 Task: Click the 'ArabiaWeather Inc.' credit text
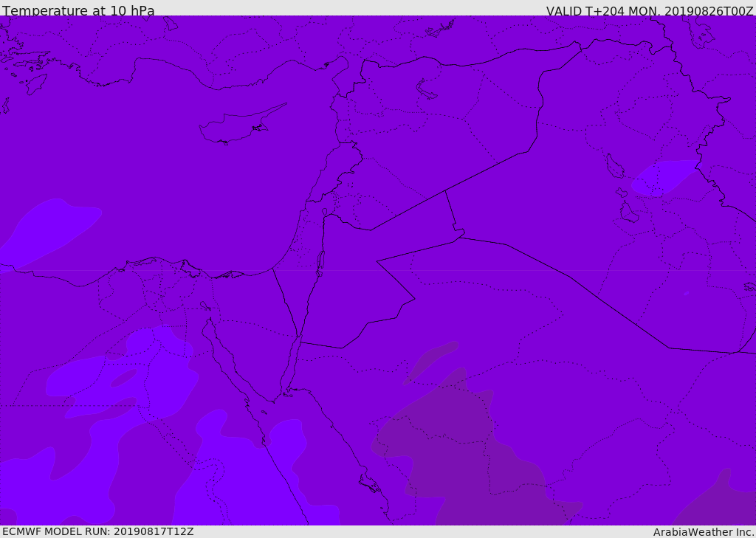coord(704,532)
